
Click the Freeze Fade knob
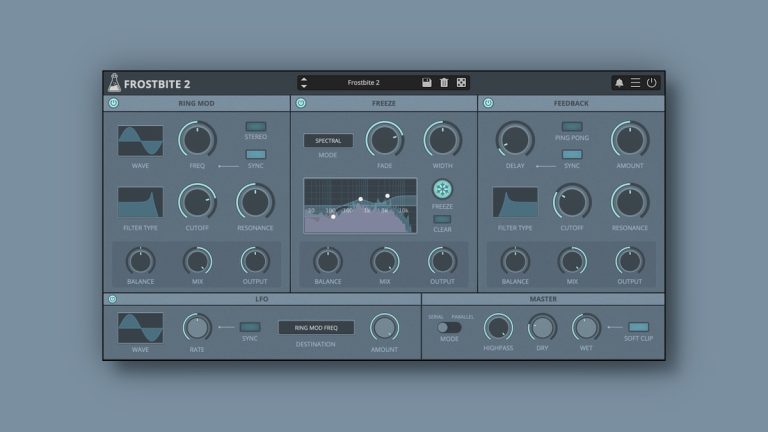[x=384, y=140]
